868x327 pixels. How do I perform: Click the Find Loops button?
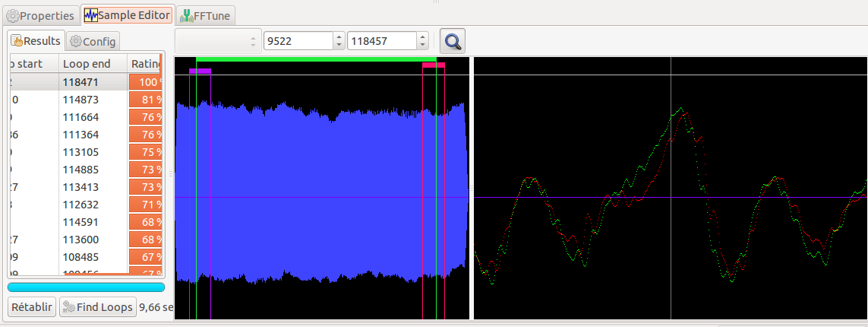coord(98,306)
